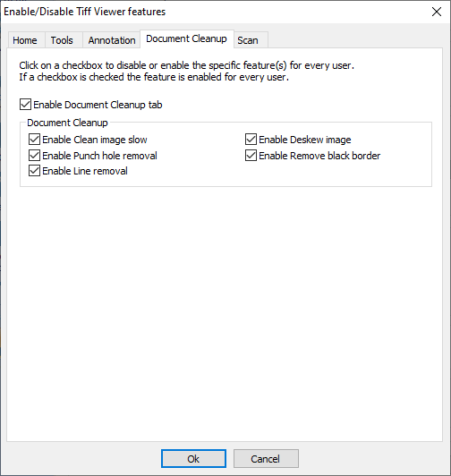This screenshot has width=451, height=476.
Task: Close the Tiff Viewer features dialog
Action: (x=437, y=12)
